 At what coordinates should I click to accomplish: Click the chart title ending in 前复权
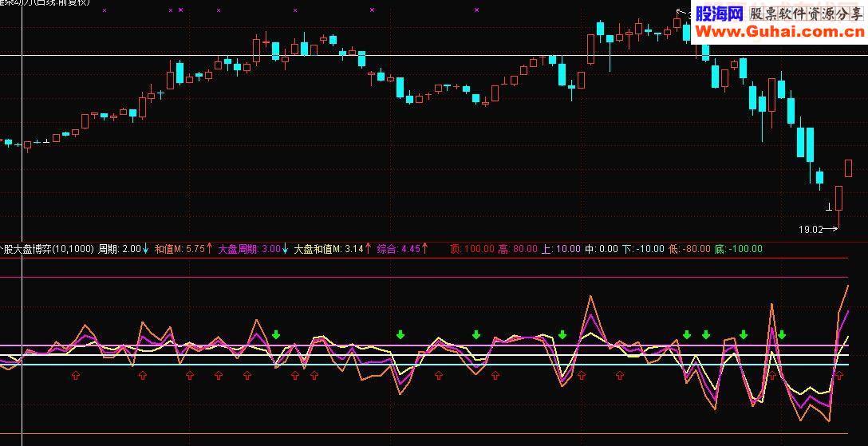click(45, 2)
